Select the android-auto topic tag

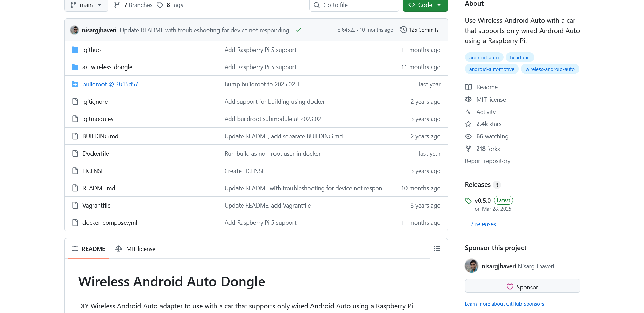pyautogui.click(x=484, y=58)
